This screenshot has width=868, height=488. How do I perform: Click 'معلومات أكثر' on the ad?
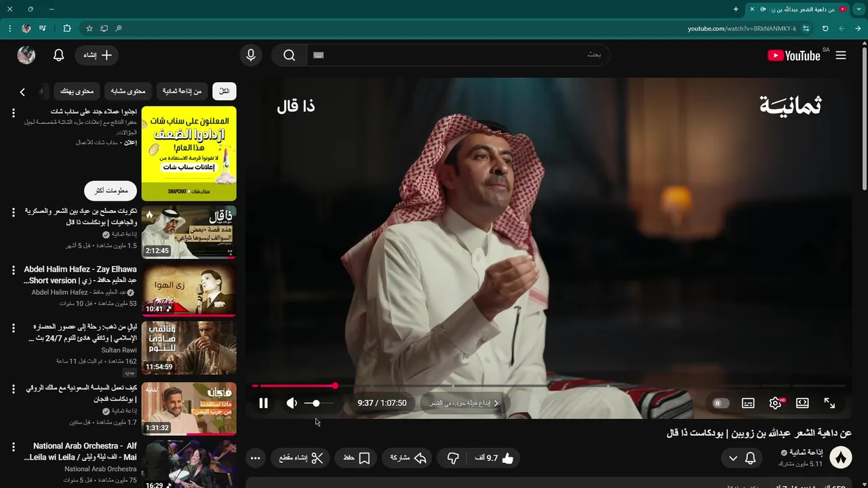pyautogui.click(x=111, y=190)
